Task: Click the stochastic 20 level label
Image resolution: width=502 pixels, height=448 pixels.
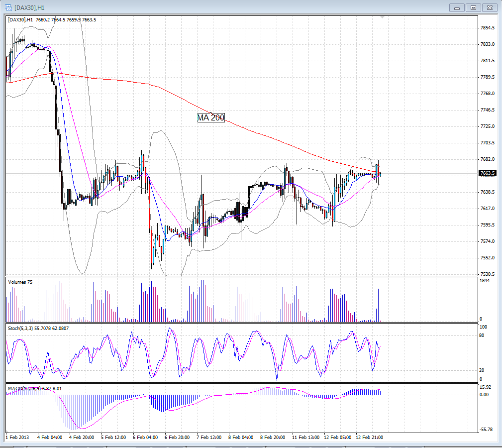Action: click(482, 370)
